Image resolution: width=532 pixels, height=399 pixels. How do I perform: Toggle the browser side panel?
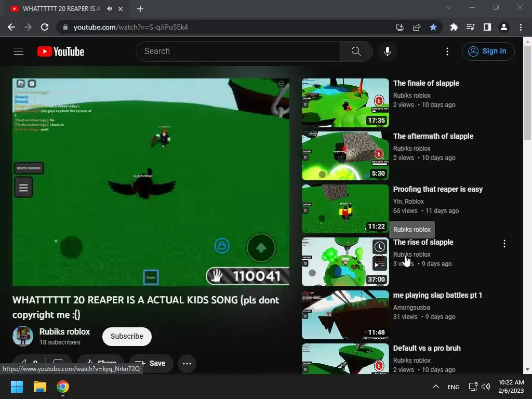pyautogui.click(x=487, y=27)
